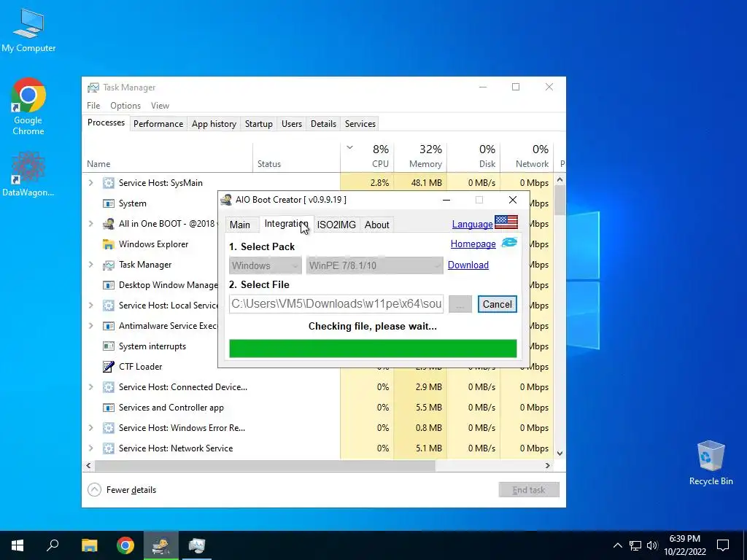Image resolution: width=747 pixels, height=560 pixels.
Task: Click the US flag language icon
Action: click(506, 222)
